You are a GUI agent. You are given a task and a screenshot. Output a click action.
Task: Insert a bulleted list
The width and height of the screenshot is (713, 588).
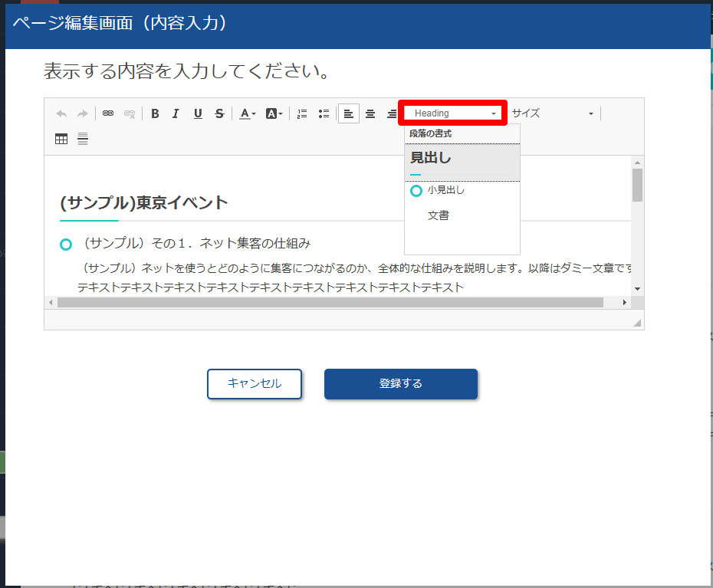click(x=324, y=113)
